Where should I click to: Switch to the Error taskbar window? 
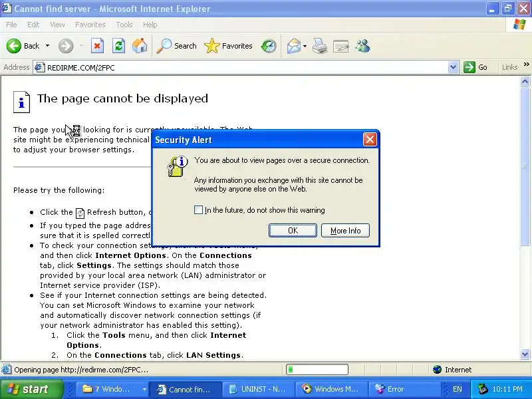(405, 389)
